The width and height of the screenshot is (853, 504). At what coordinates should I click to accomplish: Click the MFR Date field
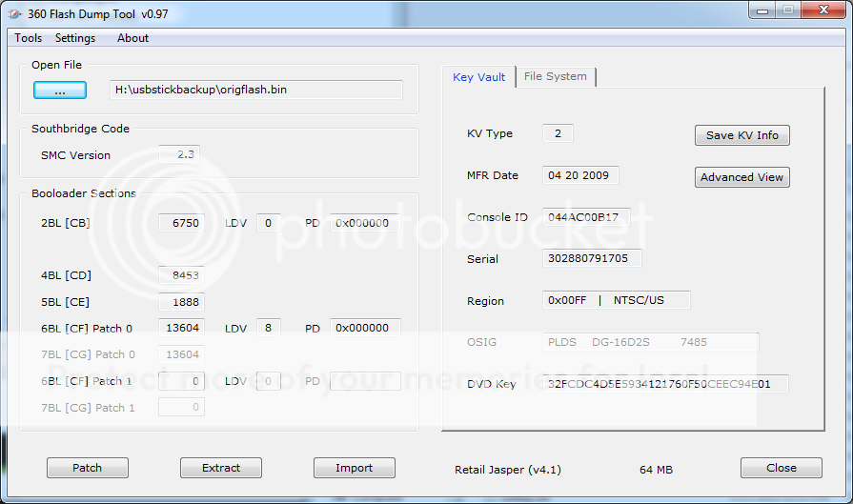(x=580, y=175)
